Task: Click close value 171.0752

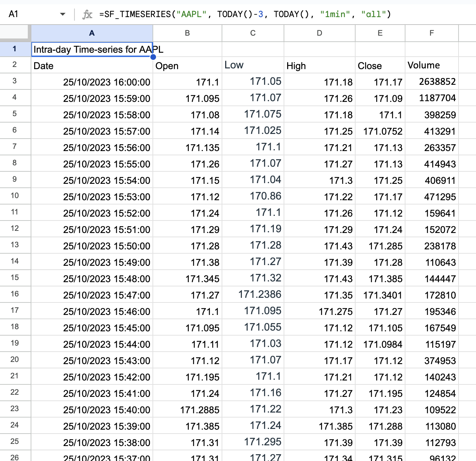Action: point(380,131)
